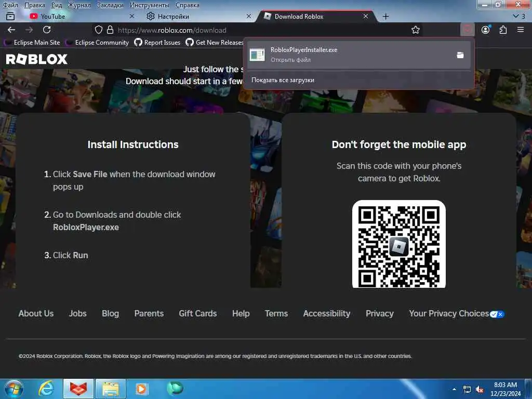This screenshot has height=399, width=532.
Task: Open the hamburger application menu
Action: (x=521, y=30)
